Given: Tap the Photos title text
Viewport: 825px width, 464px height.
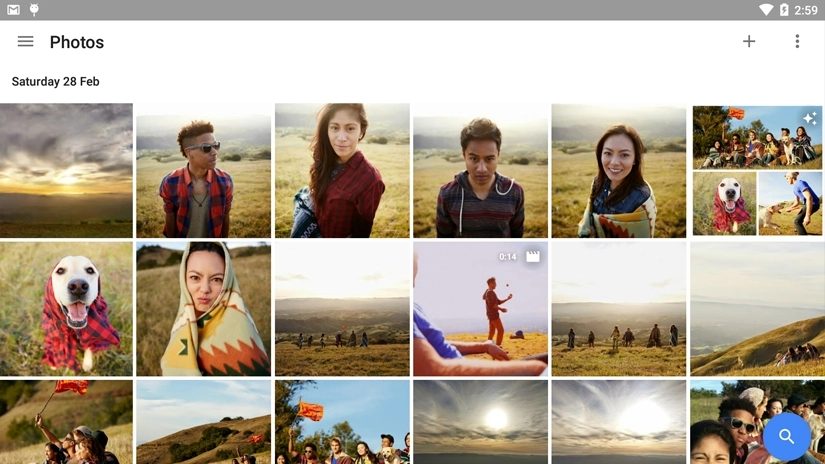Looking at the screenshot, I should (x=77, y=42).
